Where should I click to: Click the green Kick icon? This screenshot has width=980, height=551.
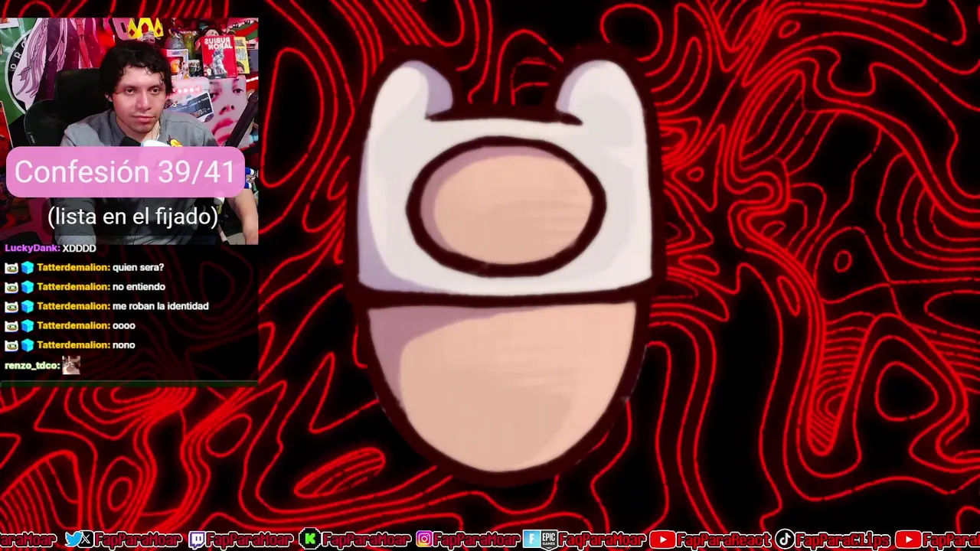point(309,540)
